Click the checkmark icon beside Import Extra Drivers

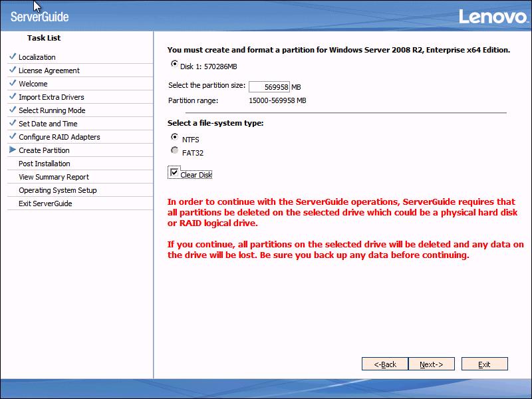coord(13,96)
